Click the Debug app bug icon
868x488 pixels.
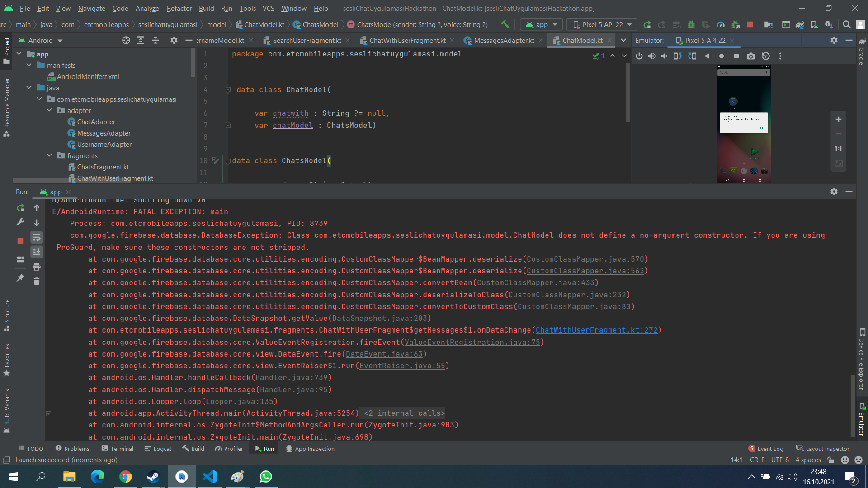click(x=691, y=24)
